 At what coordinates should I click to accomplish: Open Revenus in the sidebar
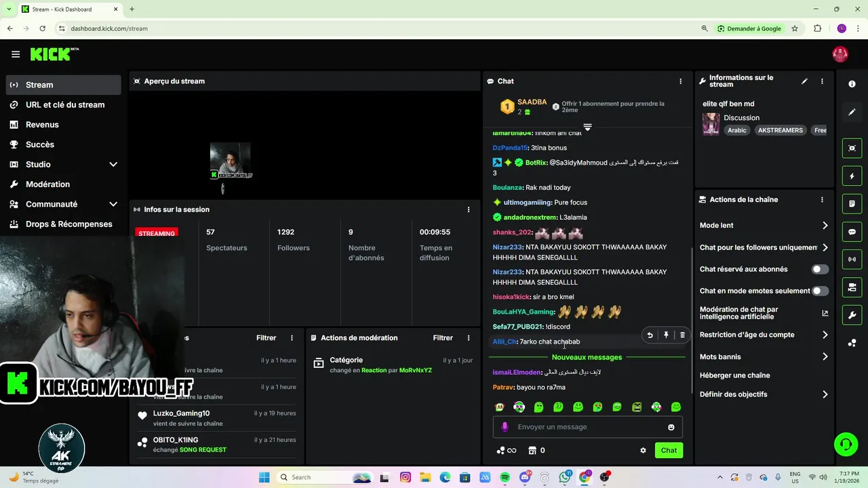tap(64, 125)
